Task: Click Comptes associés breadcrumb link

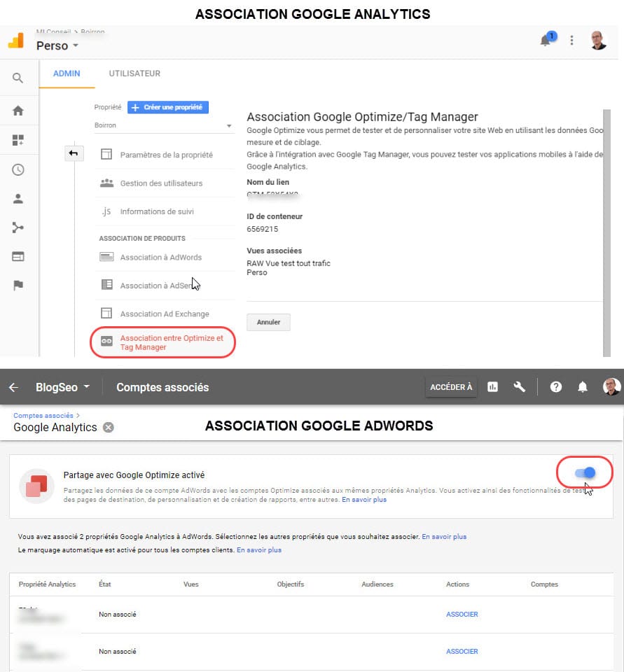Action: [43, 415]
